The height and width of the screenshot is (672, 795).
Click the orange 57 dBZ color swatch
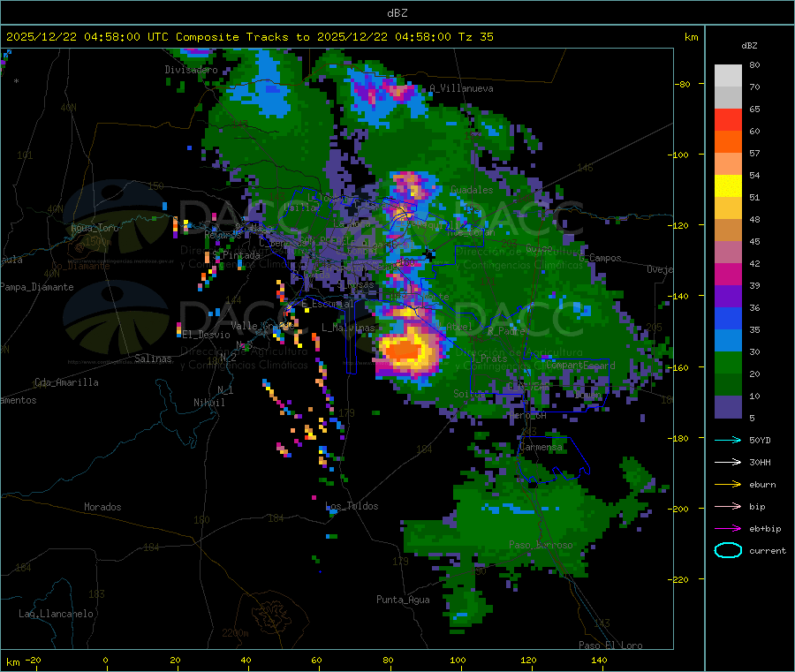728,142
